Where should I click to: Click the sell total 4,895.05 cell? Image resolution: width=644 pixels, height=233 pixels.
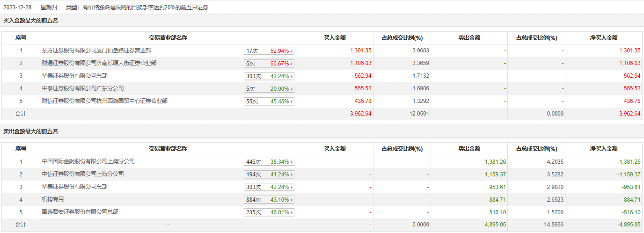click(495, 225)
